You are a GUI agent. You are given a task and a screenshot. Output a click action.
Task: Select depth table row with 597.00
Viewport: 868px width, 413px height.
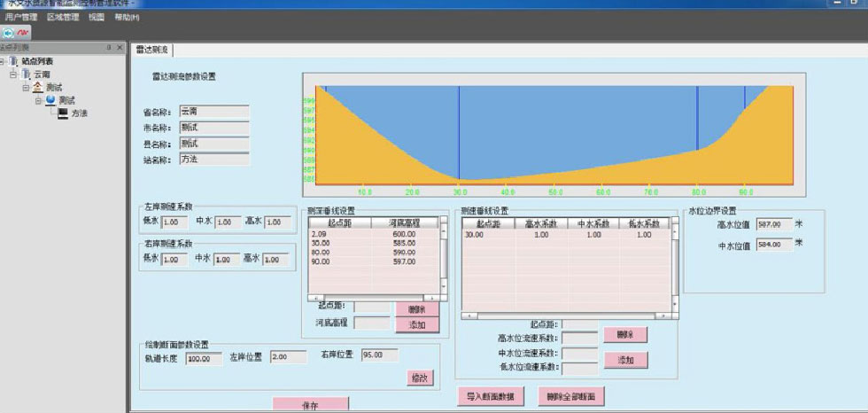[x=374, y=261]
